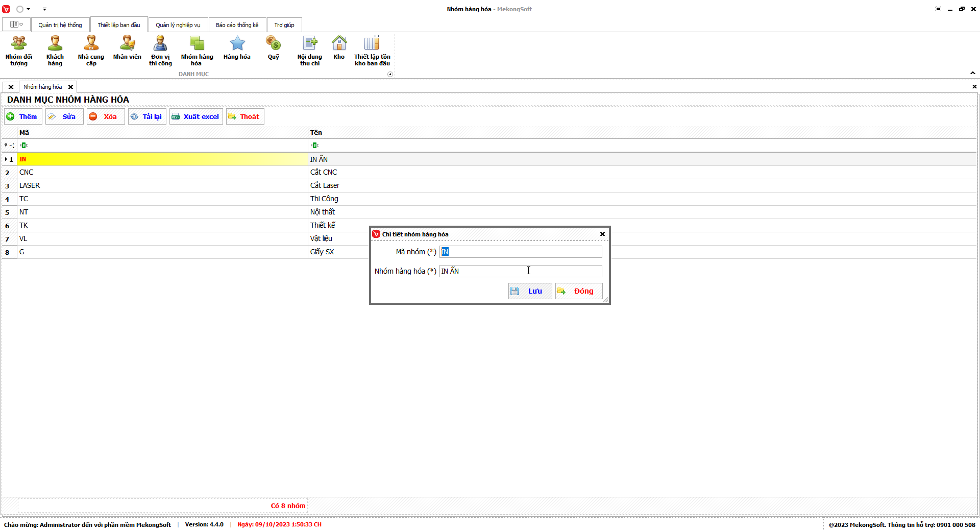Open Kho warehouse icon

pos(339,49)
